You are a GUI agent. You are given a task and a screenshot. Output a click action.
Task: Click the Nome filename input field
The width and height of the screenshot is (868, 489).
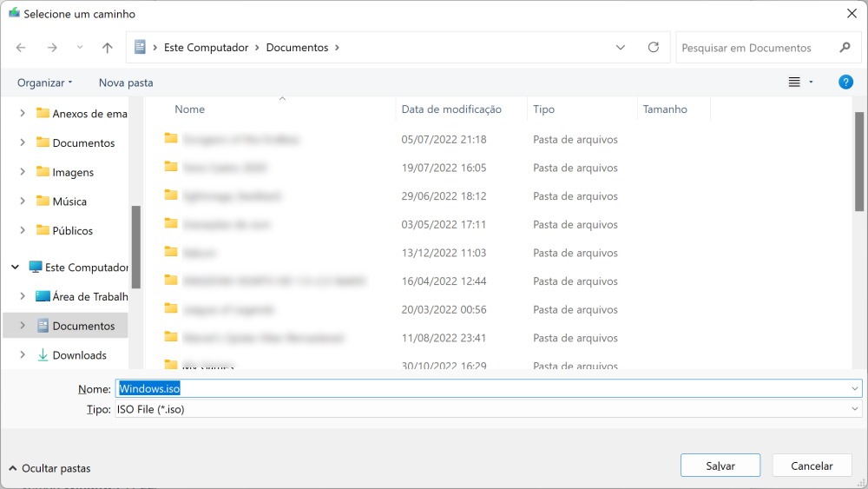pyautogui.click(x=486, y=388)
